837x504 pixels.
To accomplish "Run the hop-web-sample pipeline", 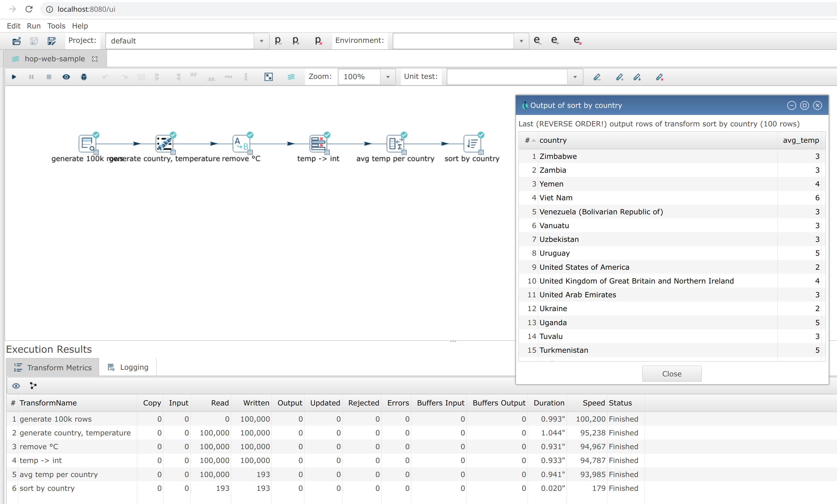I will (14, 77).
